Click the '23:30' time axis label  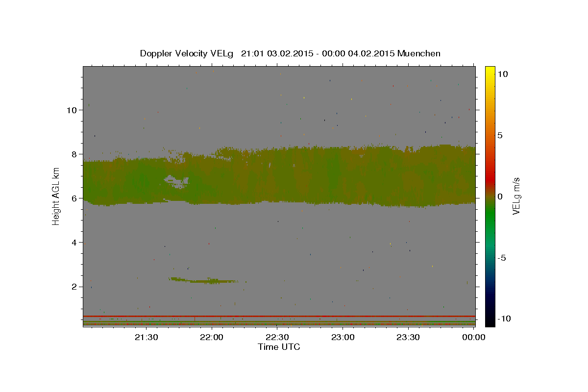[408, 337]
